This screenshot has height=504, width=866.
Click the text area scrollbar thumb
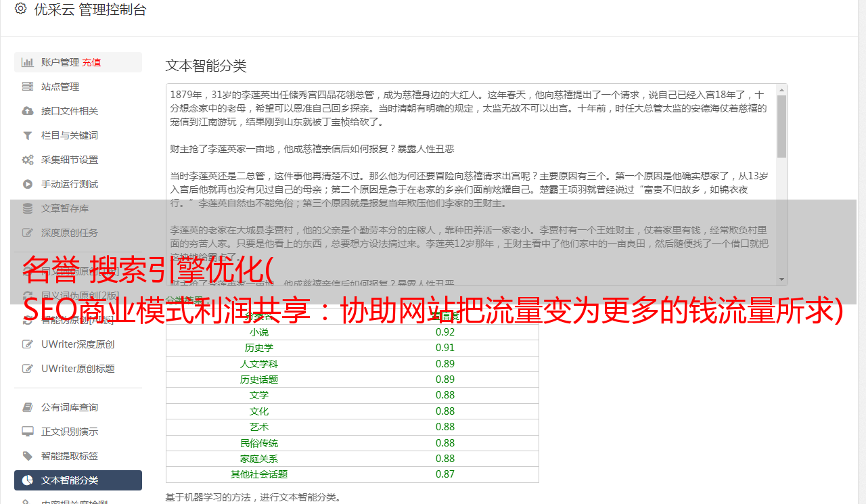781,127
